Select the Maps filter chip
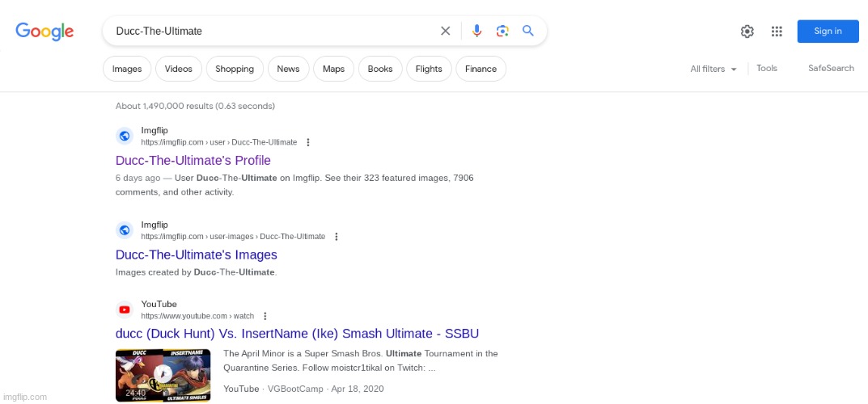Screen dimensions: 868x404 pyautogui.click(x=334, y=69)
